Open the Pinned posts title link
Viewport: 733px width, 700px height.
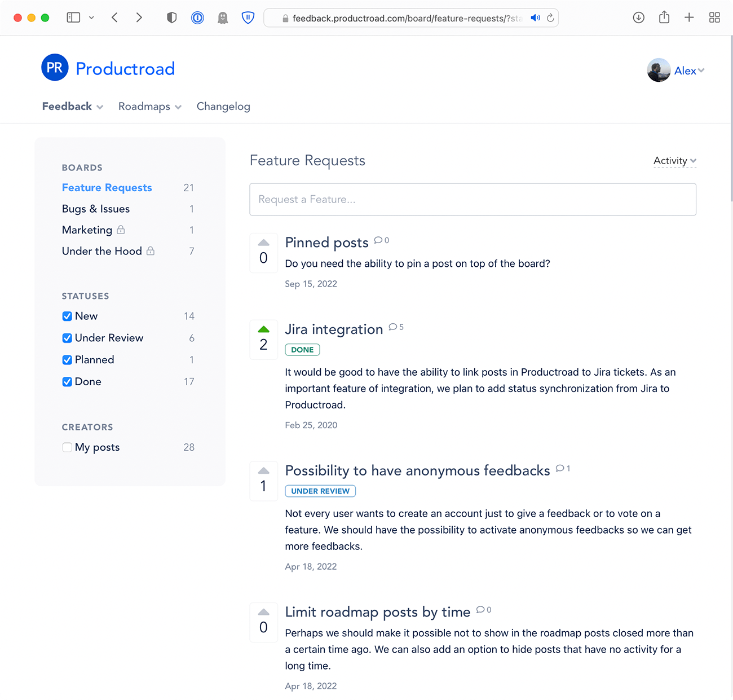click(x=327, y=243)
